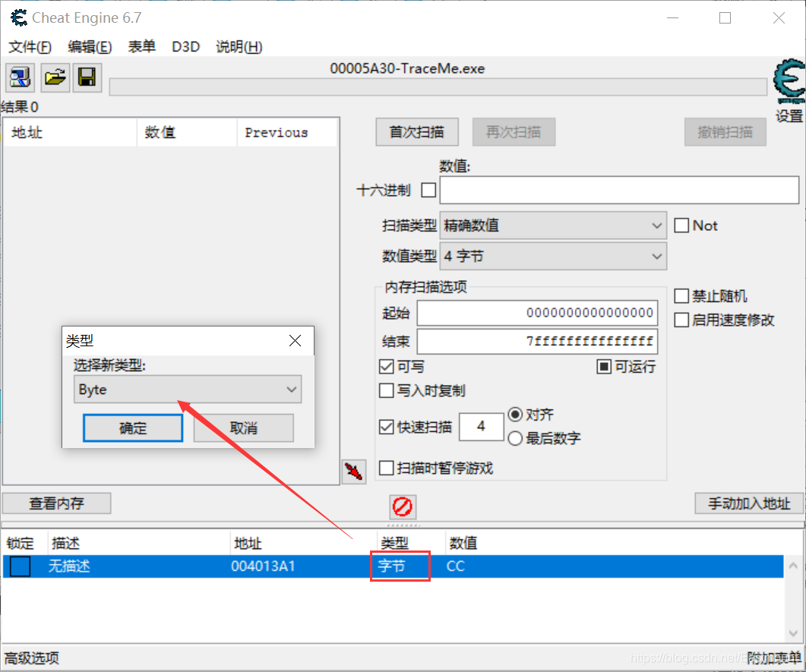Enable the 启用速度修改 checkbox

point(681,320)
